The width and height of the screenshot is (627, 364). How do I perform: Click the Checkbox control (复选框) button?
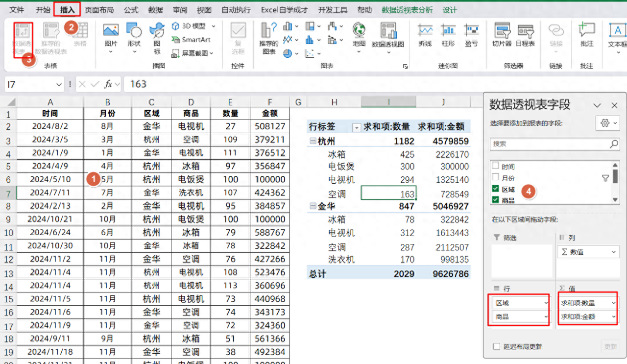click(x=238, y=38)
